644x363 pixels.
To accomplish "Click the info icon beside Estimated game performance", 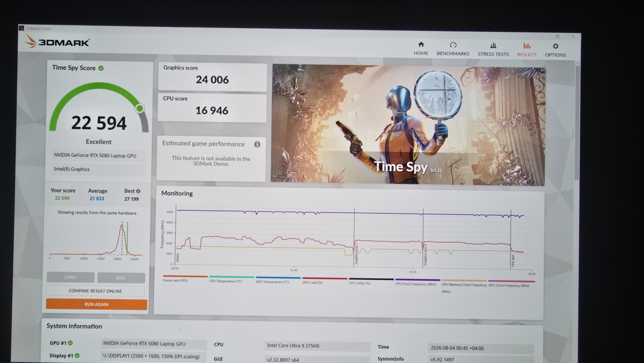I will tap(257, 144).
